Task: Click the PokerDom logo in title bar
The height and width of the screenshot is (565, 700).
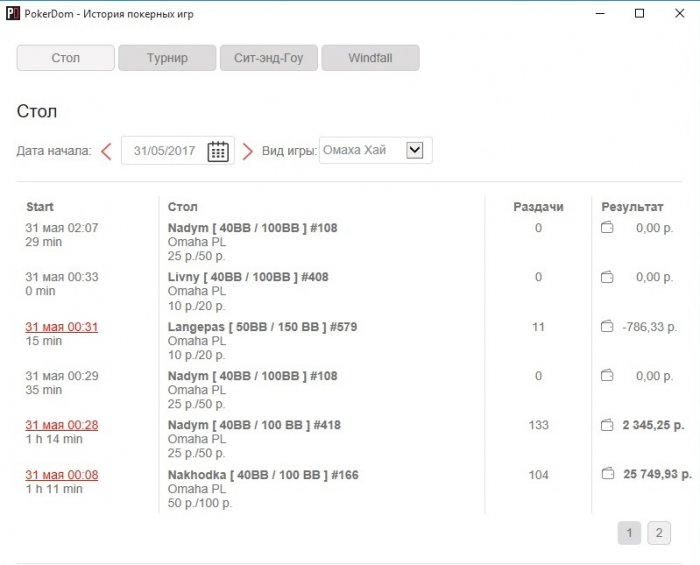Action: (x=12, y=13)
